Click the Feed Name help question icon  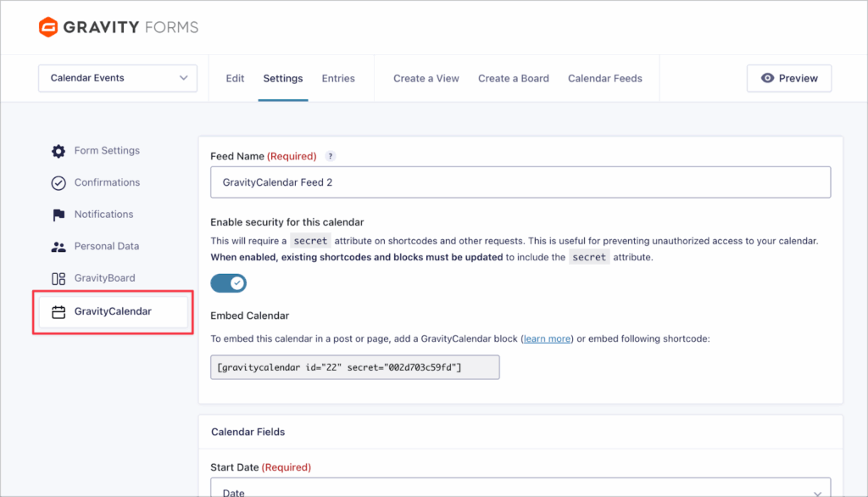tap(330, 156)
